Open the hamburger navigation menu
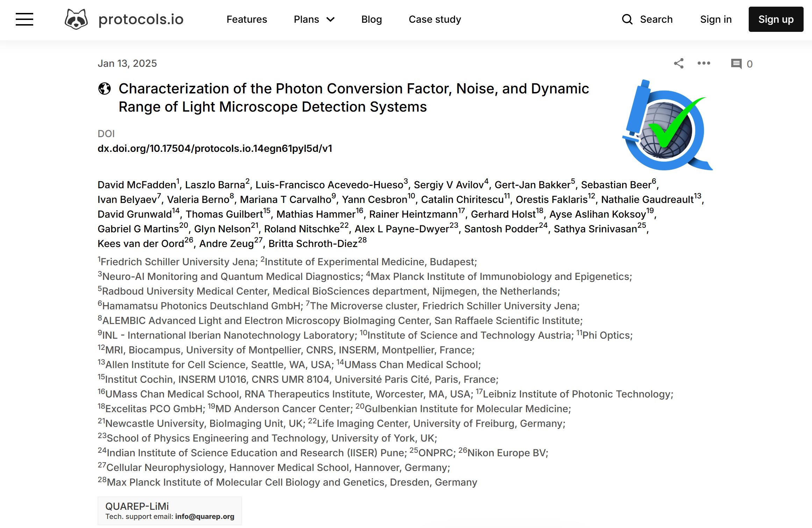The height and width of the screenshot is (528, 812). 24,20
